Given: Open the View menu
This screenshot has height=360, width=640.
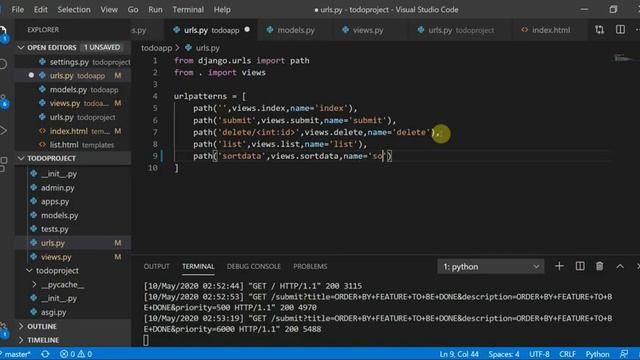Looking at the screenshot, I should coord(109,9).
